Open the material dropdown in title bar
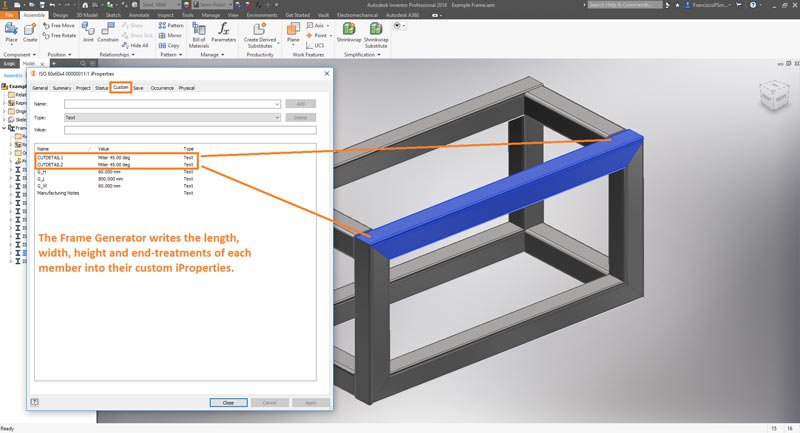 point(178,5)
